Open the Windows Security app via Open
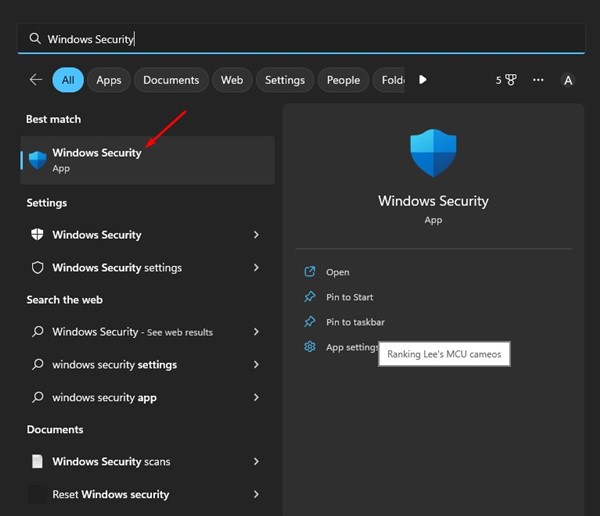This screenshot has height=516, width=600. click(338, 272)
